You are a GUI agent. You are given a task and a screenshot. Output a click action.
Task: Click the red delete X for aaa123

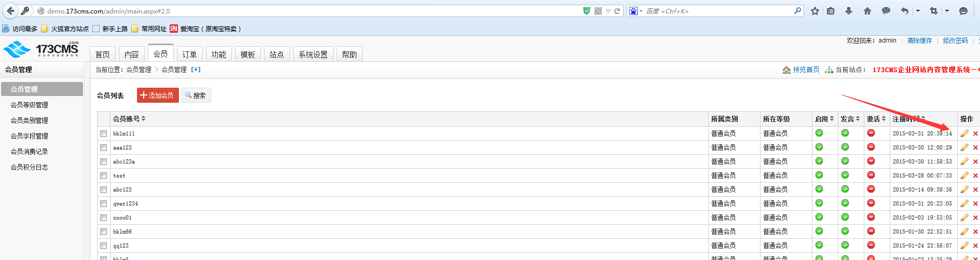(x=975, y=148)
